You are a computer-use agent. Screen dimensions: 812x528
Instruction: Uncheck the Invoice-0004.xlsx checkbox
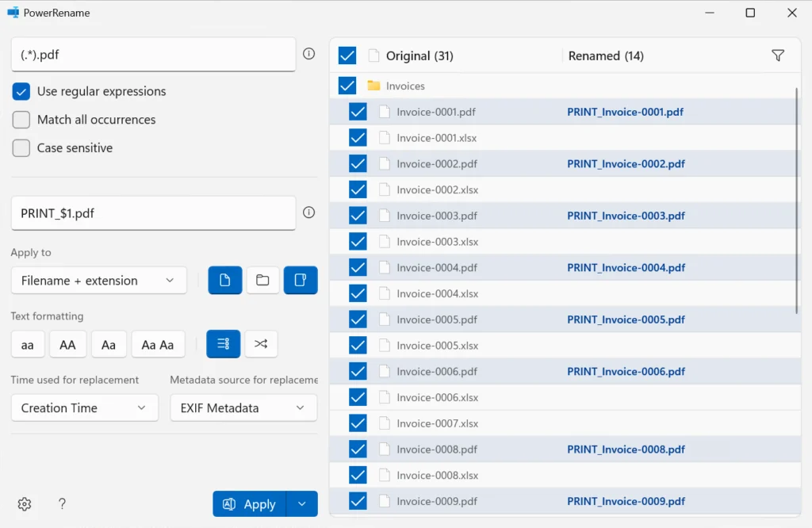tap(358, 293)
